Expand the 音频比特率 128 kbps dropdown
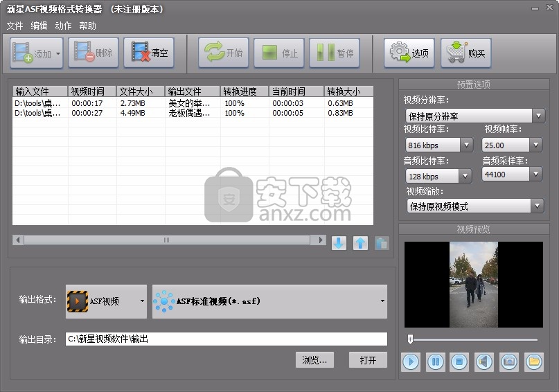 (x=465, y=176)
